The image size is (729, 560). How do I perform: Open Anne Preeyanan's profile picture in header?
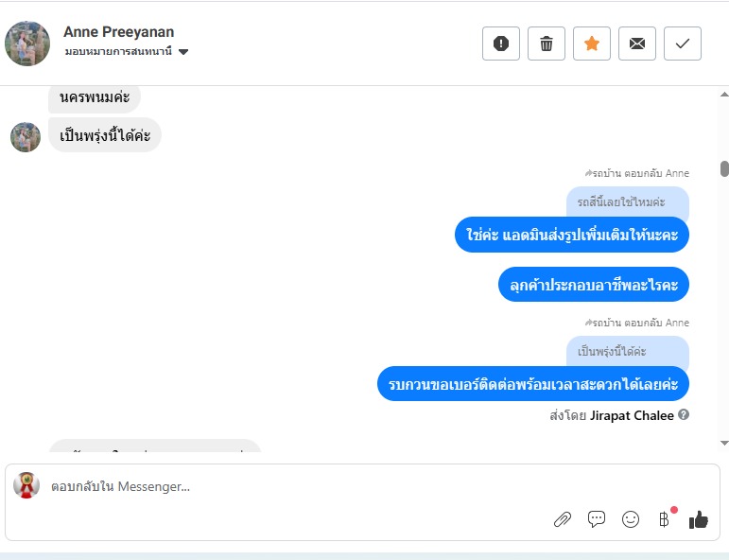click(x=27, y=44)
